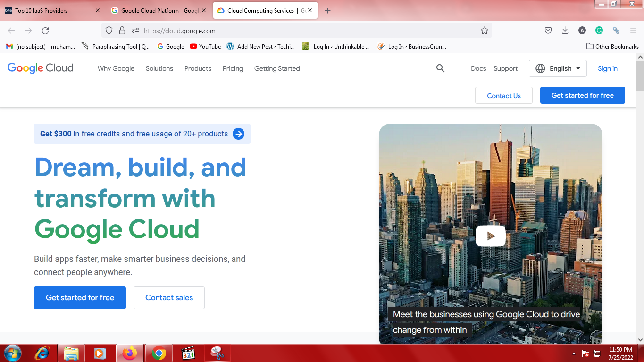This screenshot has height=362, width=644.
Task: Open the Log In BusinessCrun bookmark
Action: 412,46
